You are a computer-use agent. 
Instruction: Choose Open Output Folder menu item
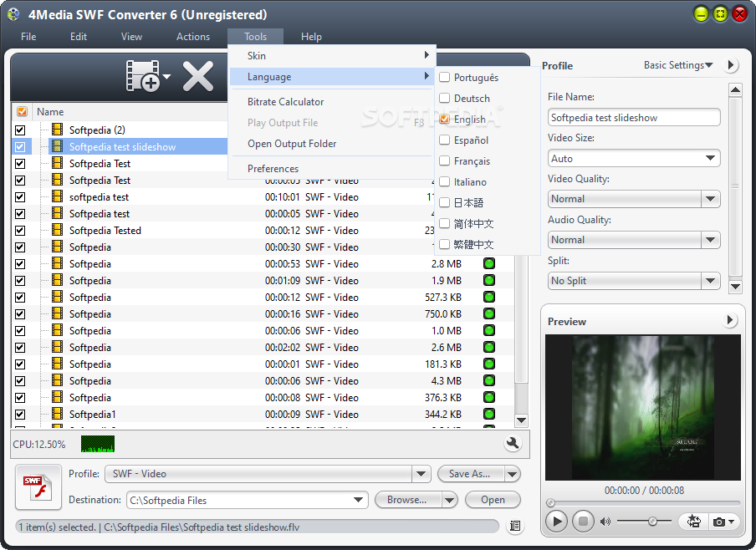332,144
